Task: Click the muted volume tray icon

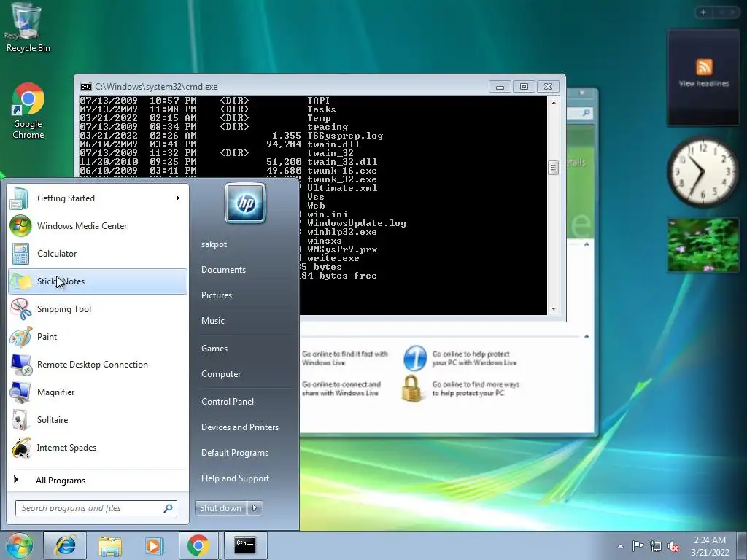Action: tap(673, 546)
